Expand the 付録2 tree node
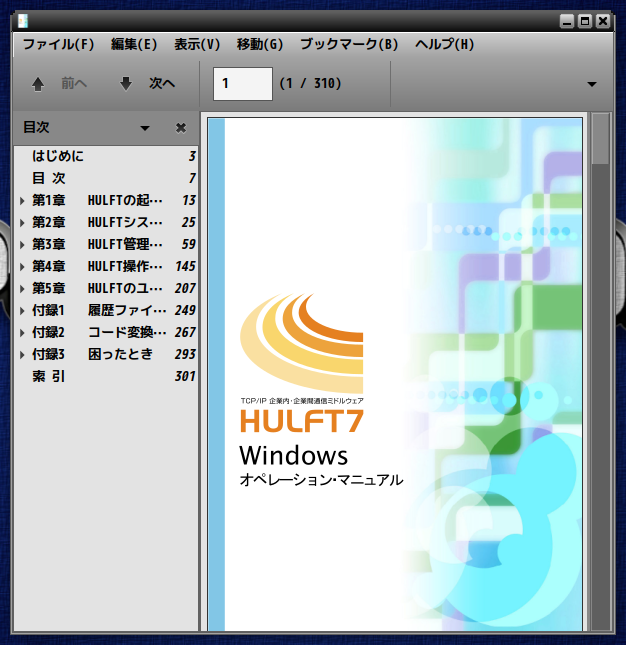 [22, 333]
